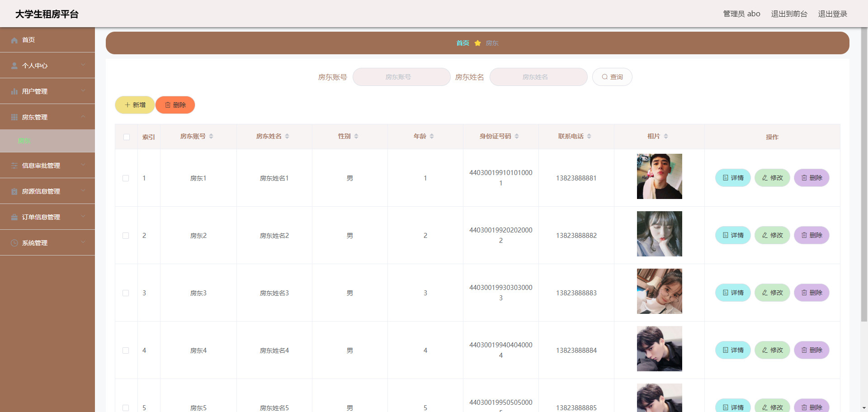Collapse the 房东管理 menu chevron
Screen dimensions: 868x412
(x=83, y=117)
